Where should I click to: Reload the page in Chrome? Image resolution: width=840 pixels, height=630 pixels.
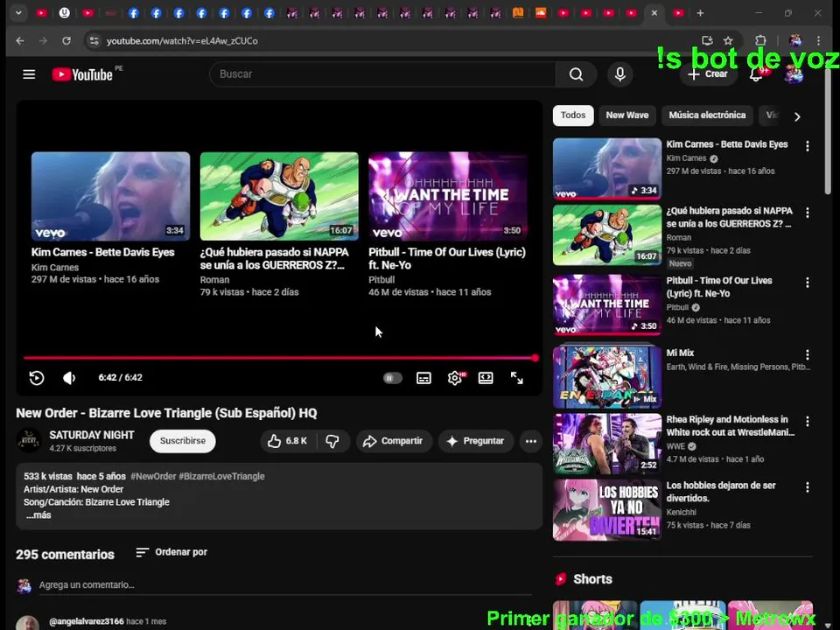coord(66,41)
